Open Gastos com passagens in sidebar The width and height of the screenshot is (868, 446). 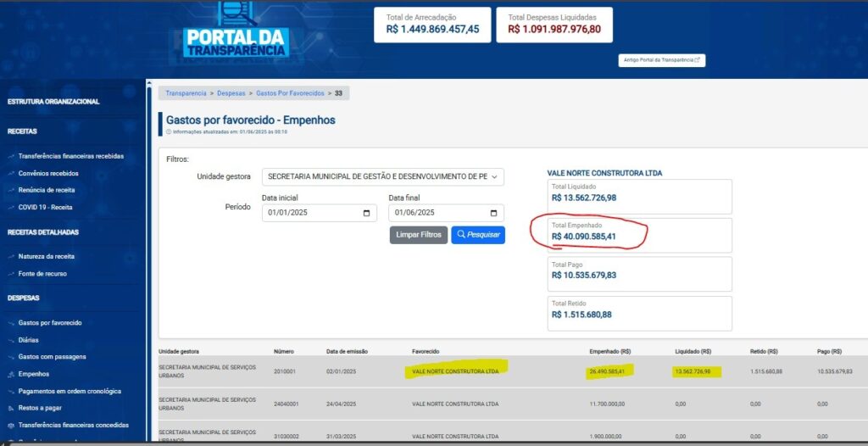coord(52,357)
